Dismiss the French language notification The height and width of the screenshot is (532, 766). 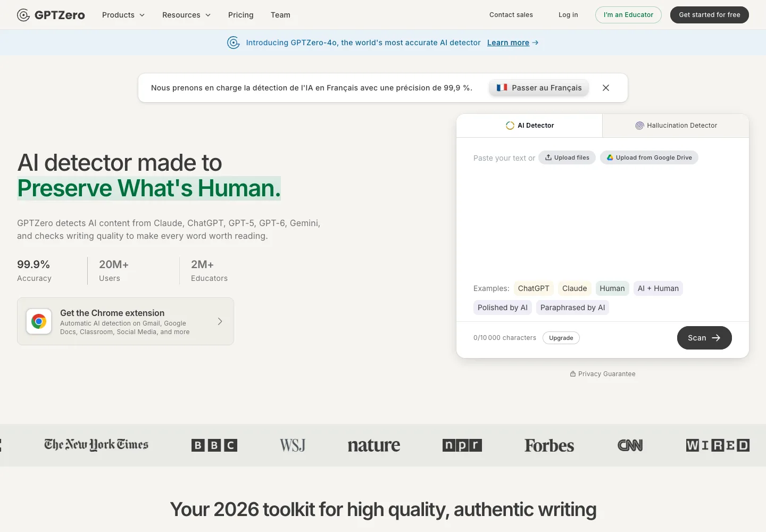point(606,88)
